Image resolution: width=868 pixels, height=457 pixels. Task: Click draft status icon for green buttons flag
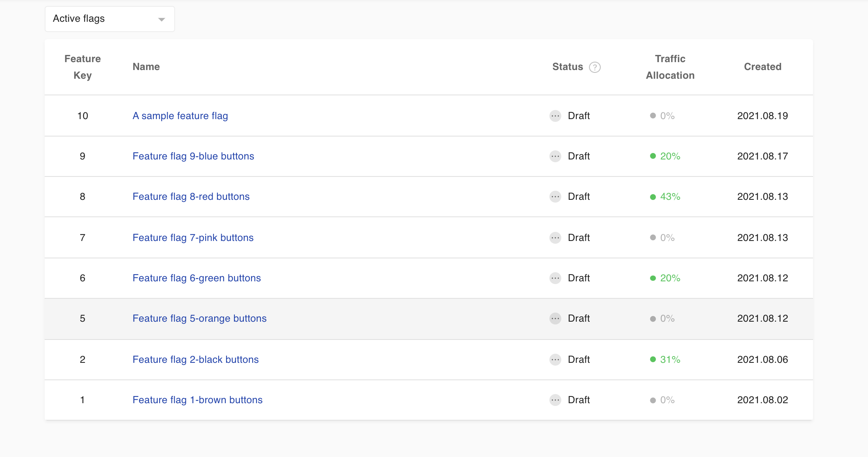coord(555,278)
